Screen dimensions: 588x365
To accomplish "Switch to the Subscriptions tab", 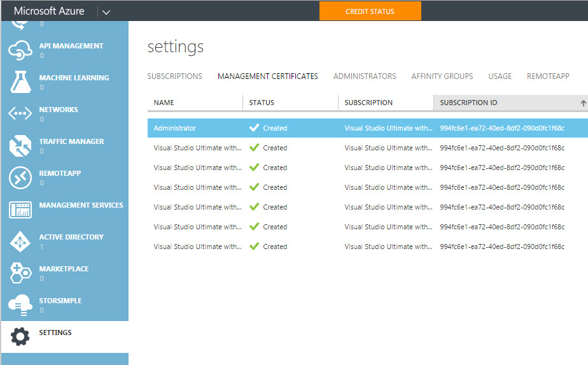I will point(174,76).
